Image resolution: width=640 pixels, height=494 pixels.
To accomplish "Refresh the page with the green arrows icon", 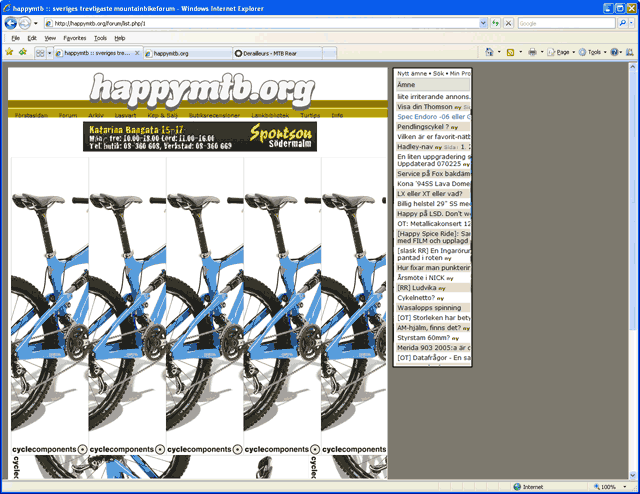I will pos(495,23).
